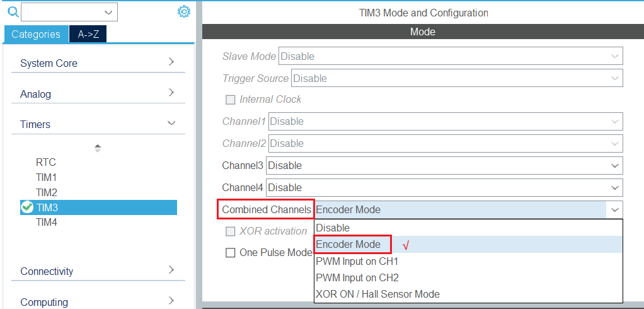Click the sort arrows above RTC
The width and height of the screenshot is (644, 309).
(x=98, y=148)
